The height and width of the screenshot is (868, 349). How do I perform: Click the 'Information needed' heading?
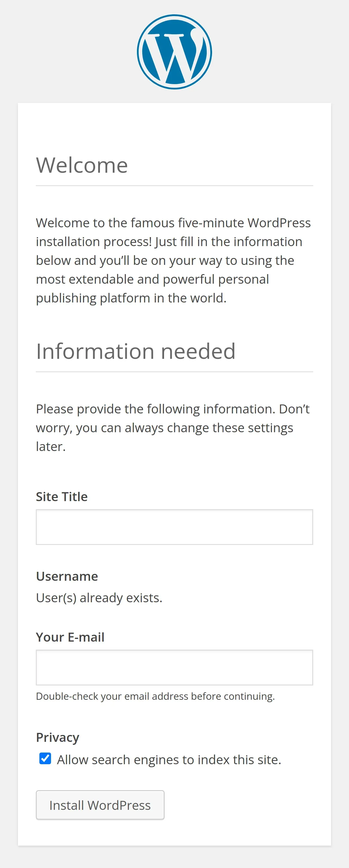pyautogui.click(x=135, y=351)
